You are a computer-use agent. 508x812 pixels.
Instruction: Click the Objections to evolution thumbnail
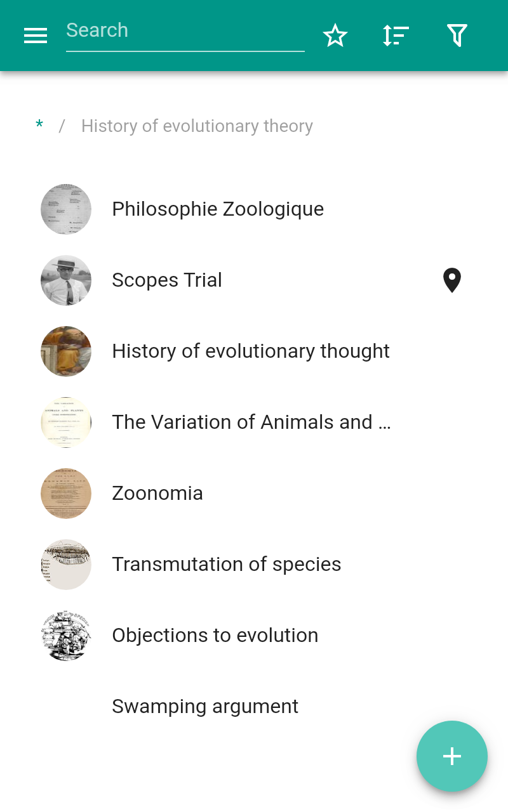[x=66, y=636]
